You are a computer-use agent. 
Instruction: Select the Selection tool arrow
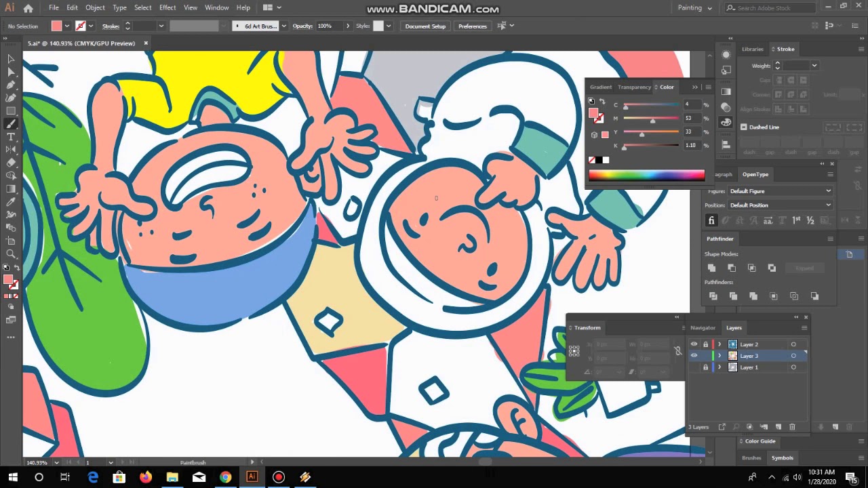11,59
